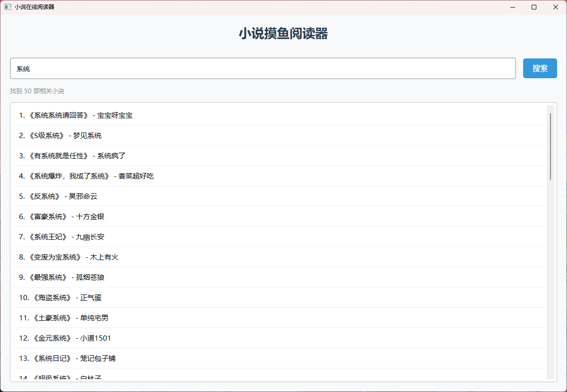The width and height of the screenshot is (567, 392).
Task: Click the app icon in title bar
Action: 8,7
